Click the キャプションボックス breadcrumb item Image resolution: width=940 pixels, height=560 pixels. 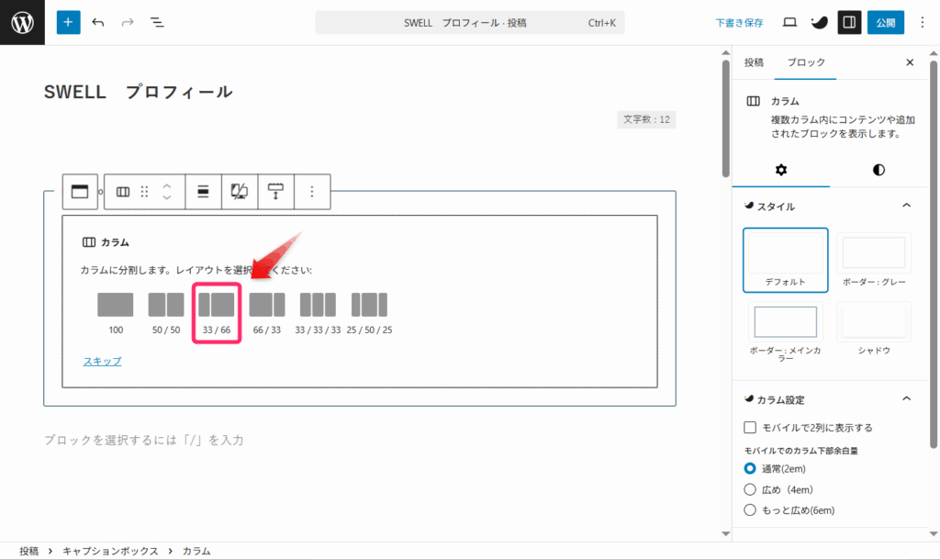tap(110, 551)
